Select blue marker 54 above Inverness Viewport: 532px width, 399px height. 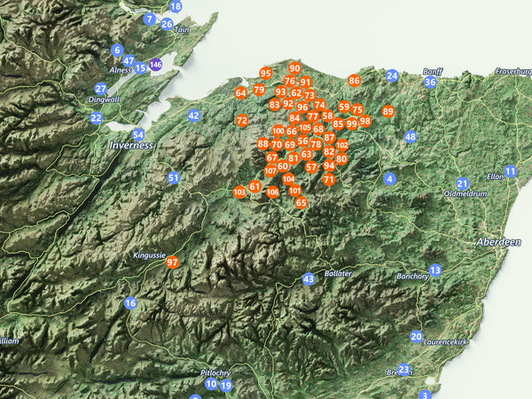pos(138,135)
